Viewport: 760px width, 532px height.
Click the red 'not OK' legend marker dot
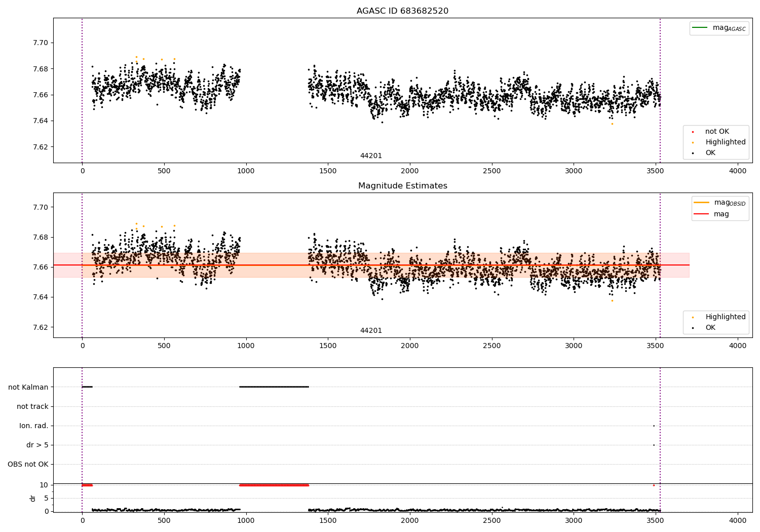(693, 132)
